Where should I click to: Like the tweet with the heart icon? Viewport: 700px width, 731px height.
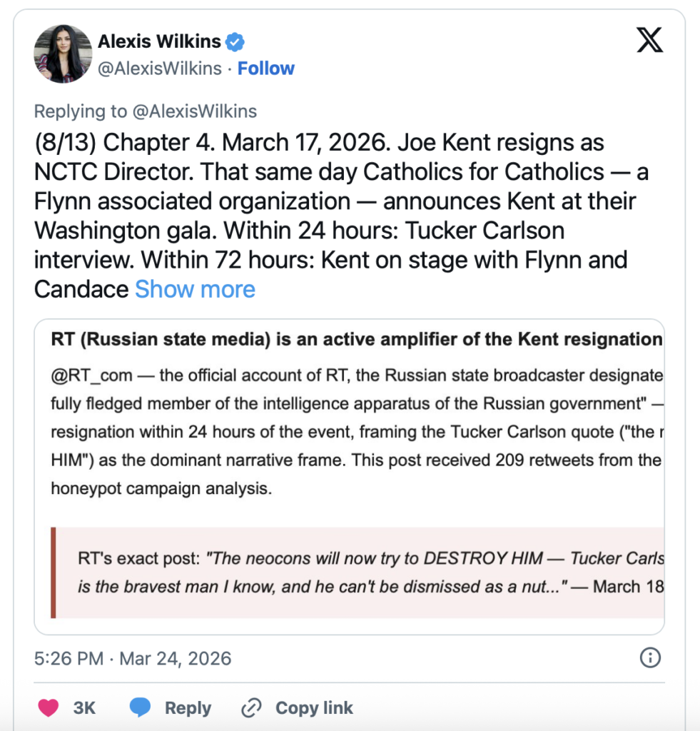(49, 707)
